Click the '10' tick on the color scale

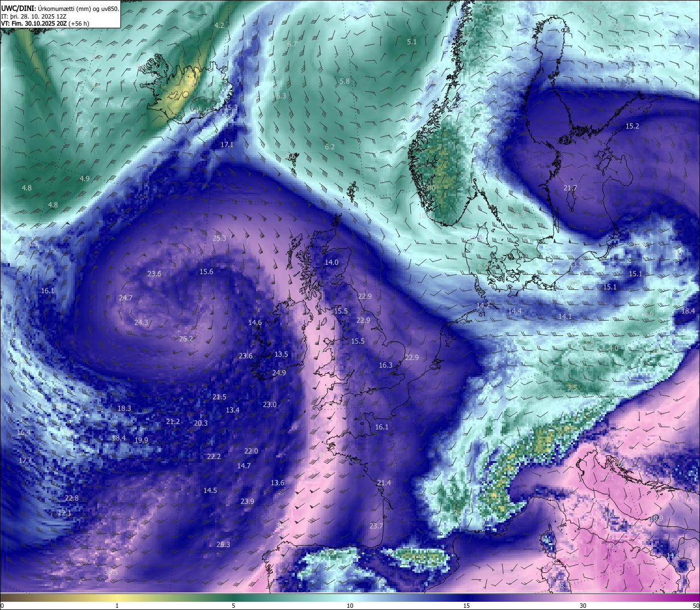tap(350, 606)
